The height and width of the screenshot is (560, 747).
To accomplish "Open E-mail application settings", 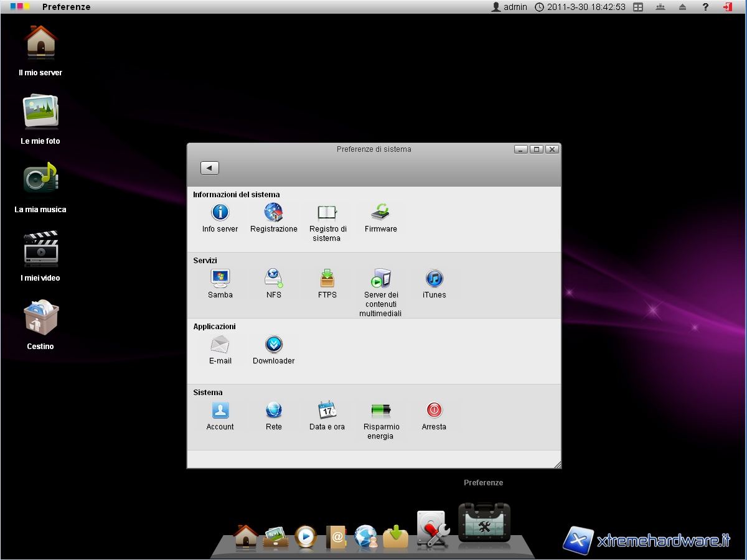I will point(220,345).
